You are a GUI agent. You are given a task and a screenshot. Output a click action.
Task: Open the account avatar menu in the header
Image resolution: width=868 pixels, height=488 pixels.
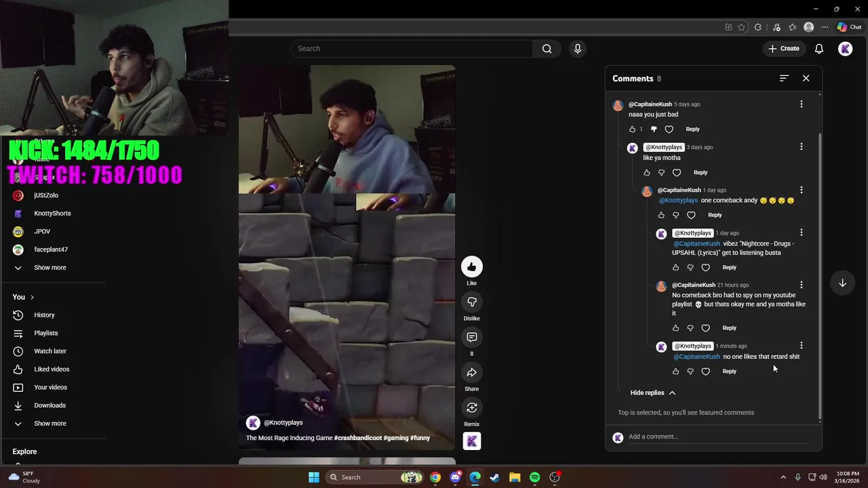(x=845, y=49)
